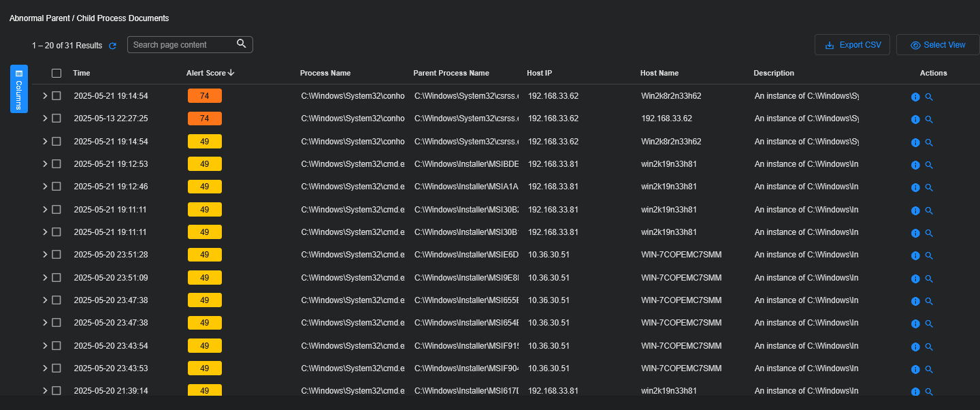Open info icon for 2025-05-21 19:14:54 score 74 row
Image resolution: width=980 pixels, height=410 pixels.
[915, 97]
